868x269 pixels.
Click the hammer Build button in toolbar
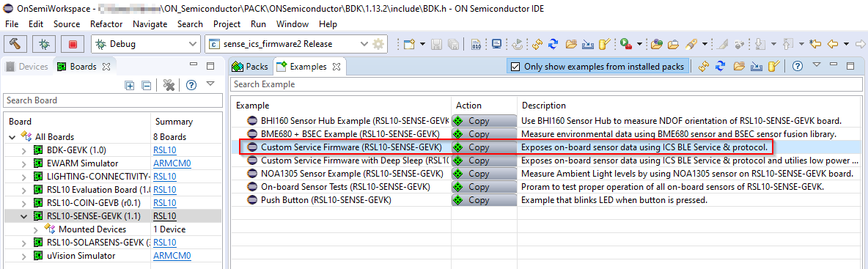tap(15, 44)
